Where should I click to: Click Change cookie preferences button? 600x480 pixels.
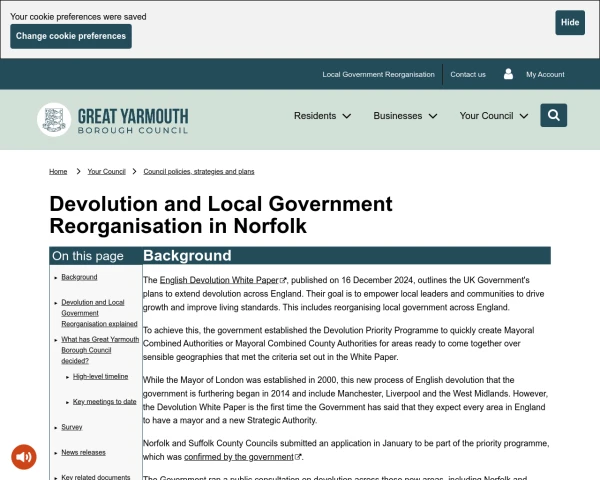coord(71,36)
